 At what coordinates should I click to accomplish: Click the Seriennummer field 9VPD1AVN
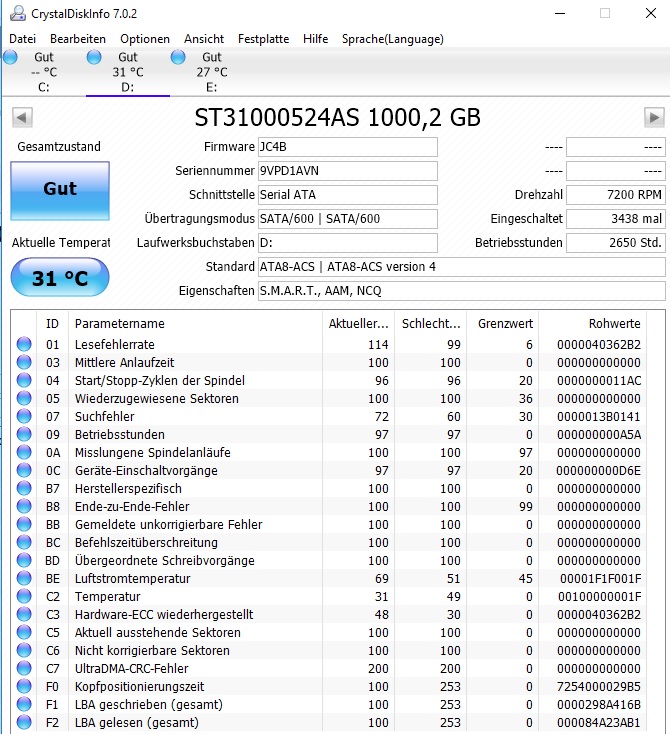(347, 171)
